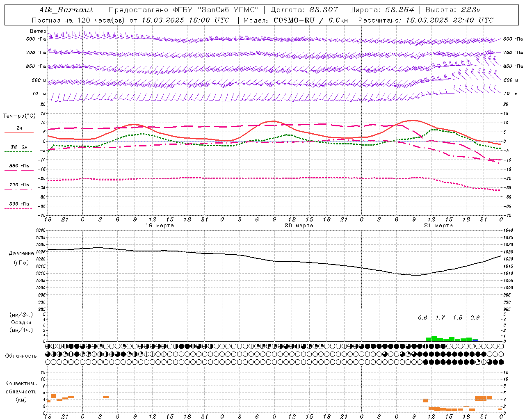Image resolution: width=525 pixels, height=420 pixels.
Task: Click the 'Конвективн.' convective cloud label
Action: click(21, 383)
